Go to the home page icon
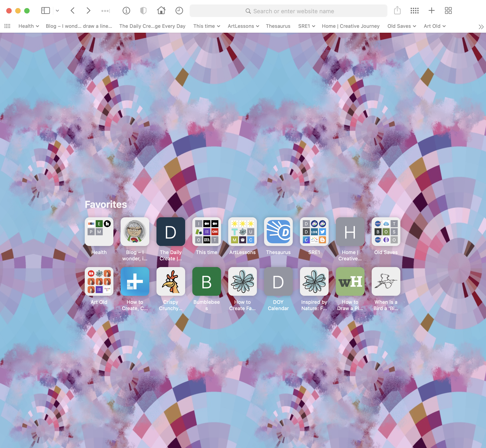 click(x=161, y=11)
